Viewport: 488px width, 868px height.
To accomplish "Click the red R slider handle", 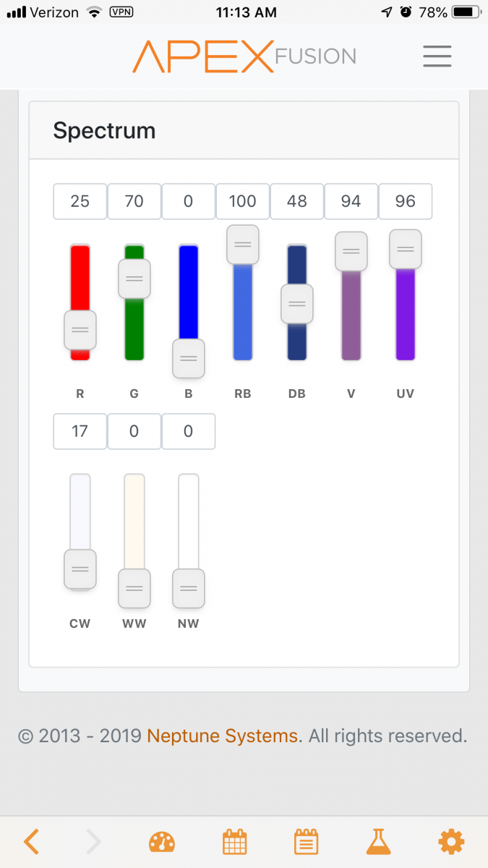I will coord(80,330).
